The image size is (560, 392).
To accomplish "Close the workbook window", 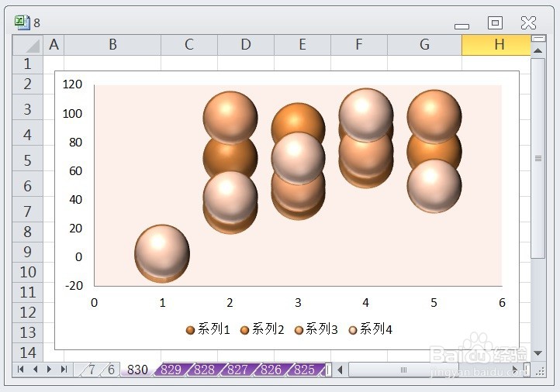I will point(528,22).
